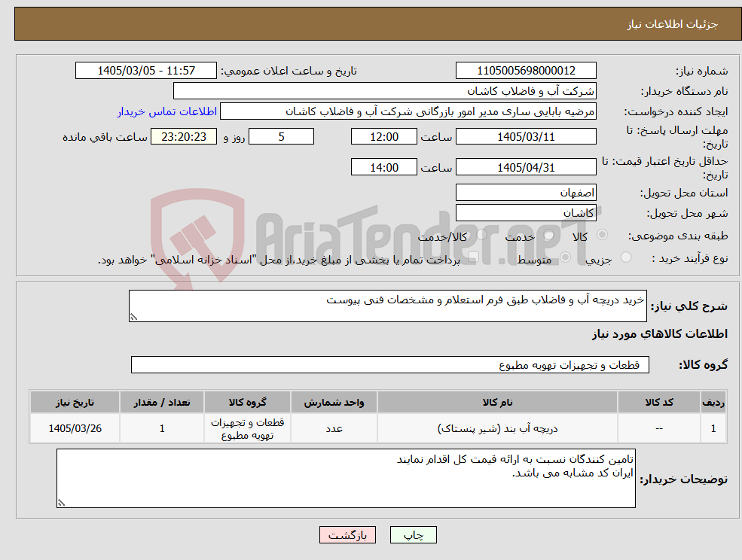
Task: Click the announcement date field 1405/03/05 - 11:57
Action: click(145, 71)
